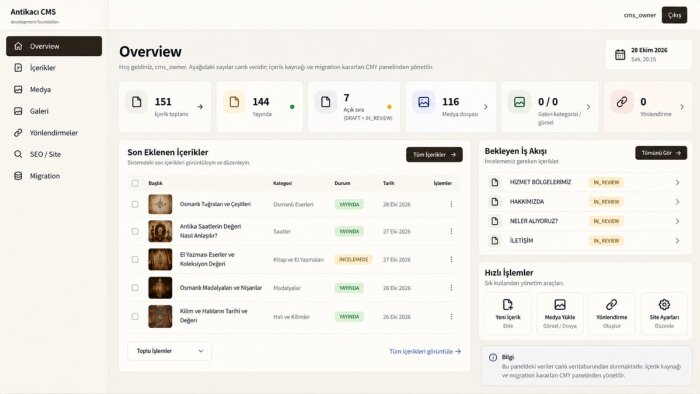Click the cms_owner username label
Viewport: 700px width, 394px height.
(x=640, y=15)
